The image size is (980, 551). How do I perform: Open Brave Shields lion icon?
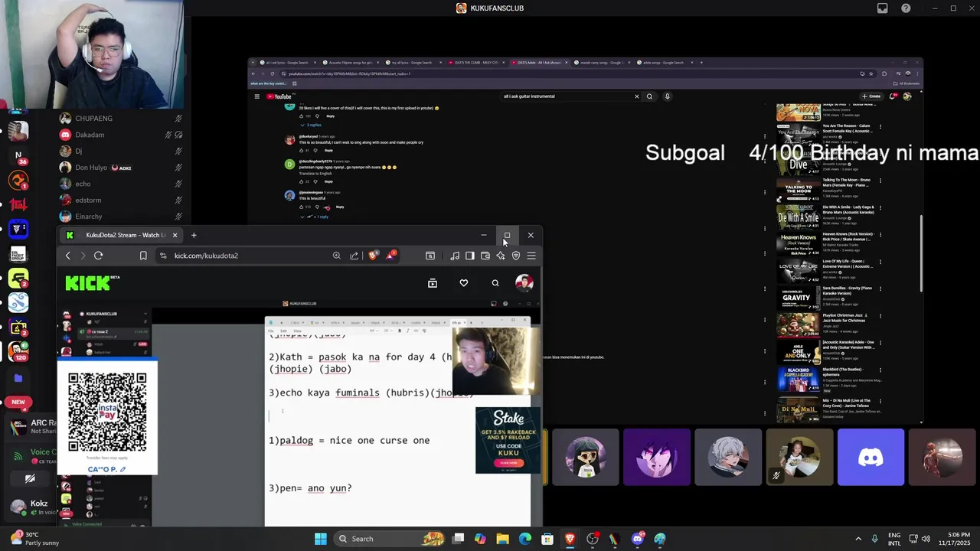(373, 256)
